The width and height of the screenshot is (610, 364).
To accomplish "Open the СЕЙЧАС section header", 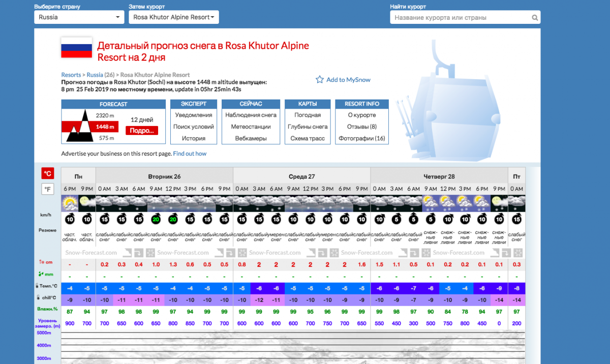I will (x=251, y=104).
